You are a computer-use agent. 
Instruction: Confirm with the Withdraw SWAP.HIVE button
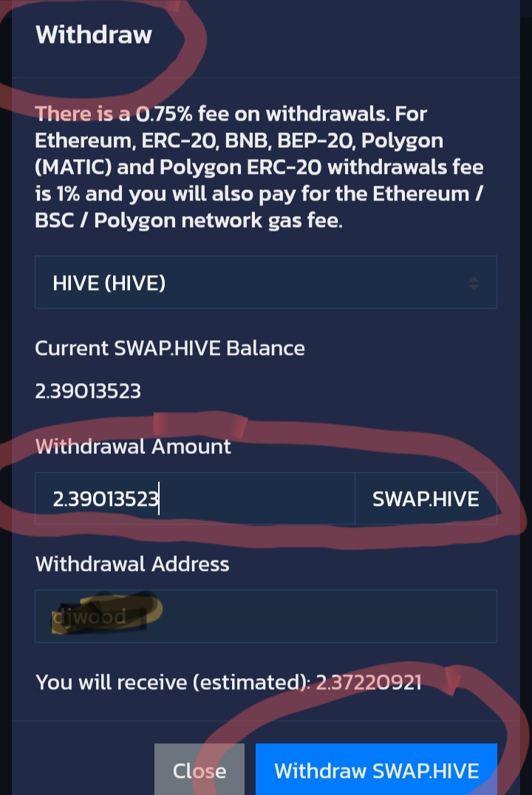tap(376, 770)
